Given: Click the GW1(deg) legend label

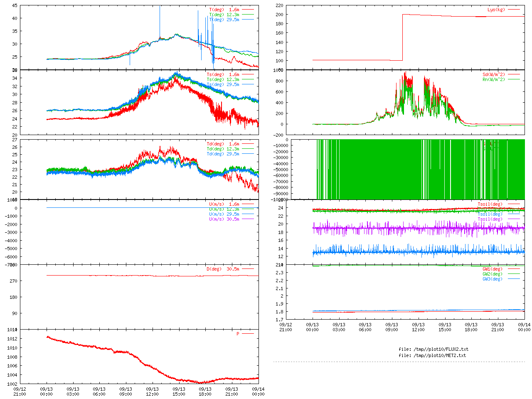Looking at the screenshot, I should [x=492, y=269].
